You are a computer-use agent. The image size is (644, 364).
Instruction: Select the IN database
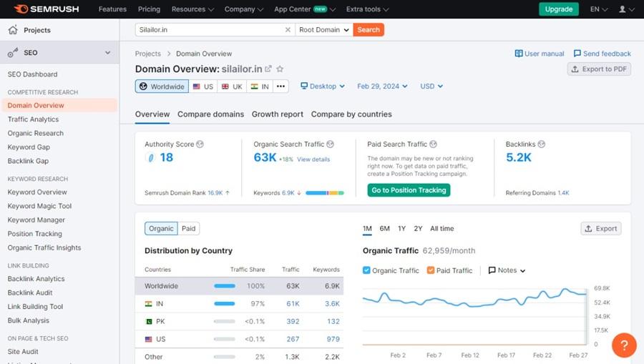260,87
